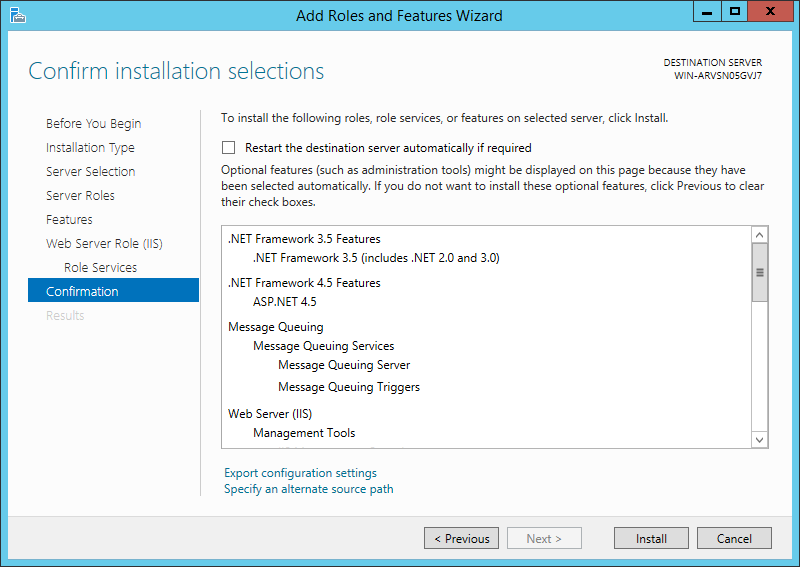Select the Server Selection step

[x=90, y=172]
